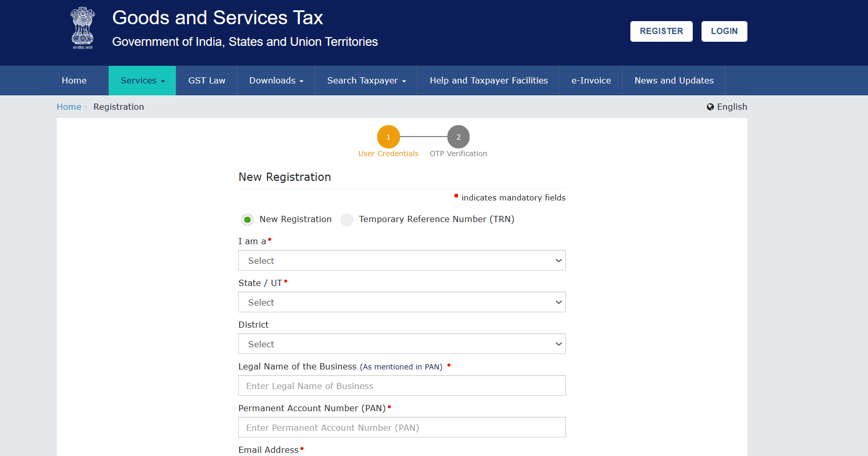
Task: Expand the Downloads menu
Action: tap(276, 80)
